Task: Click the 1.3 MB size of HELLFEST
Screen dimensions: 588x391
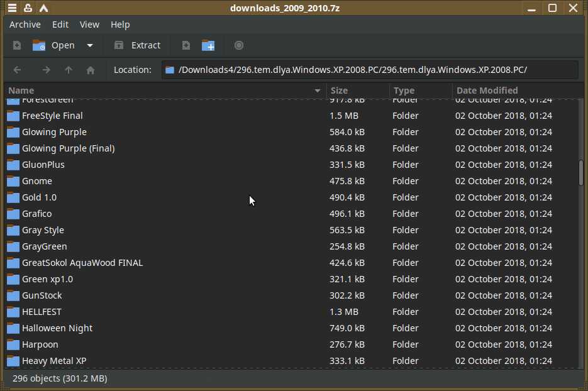Action: click(344, 312)
